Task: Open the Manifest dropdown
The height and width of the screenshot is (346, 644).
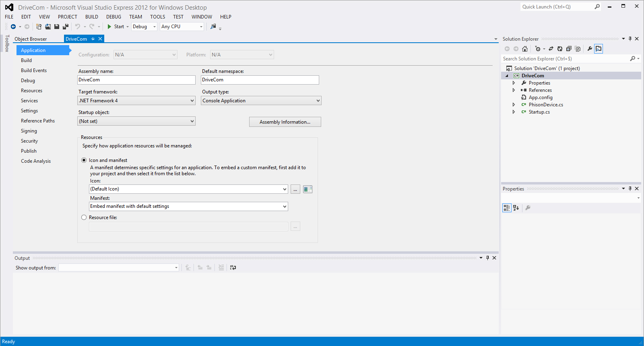Action: (x=188, y=206)
